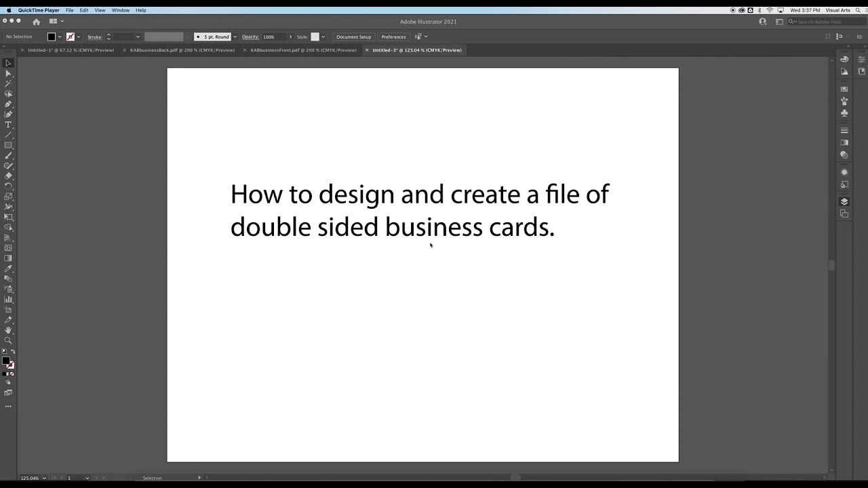Open the Symbols panel club icon

pos(844,113)
